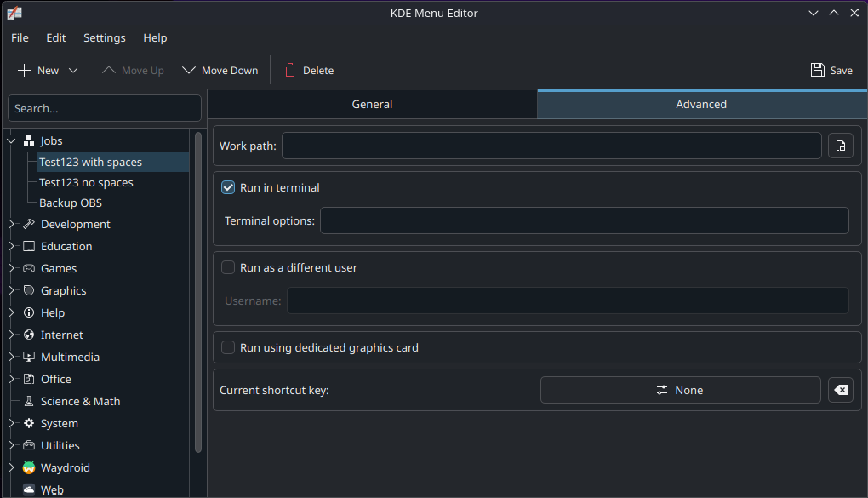Enable Run using dedicated graphics card
The height and width of the screenshot is (498, 868).
coord(228,347)
